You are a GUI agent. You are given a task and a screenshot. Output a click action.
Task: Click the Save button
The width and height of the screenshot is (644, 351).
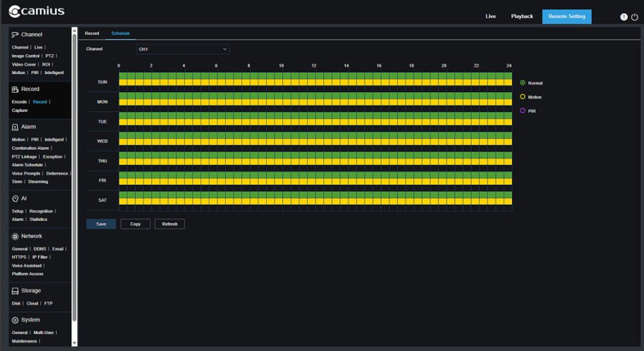(x=101, y=224)
